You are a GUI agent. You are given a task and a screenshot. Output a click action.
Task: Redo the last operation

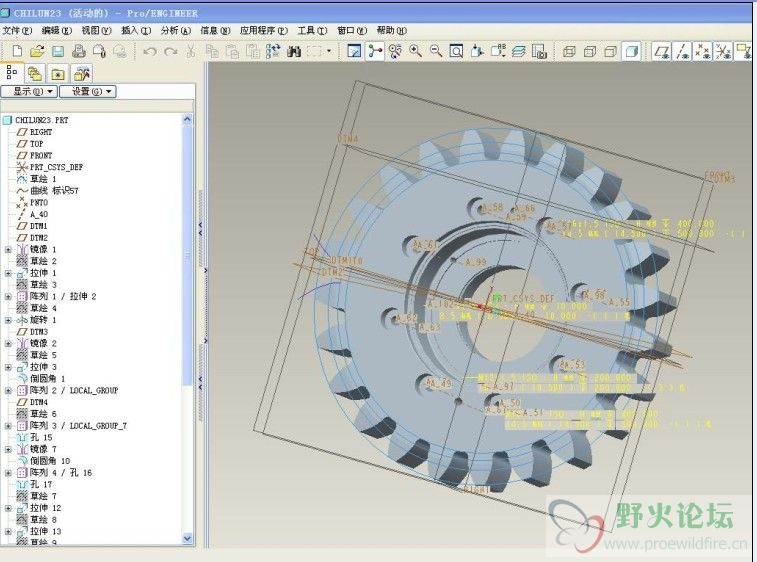point(170,51)
